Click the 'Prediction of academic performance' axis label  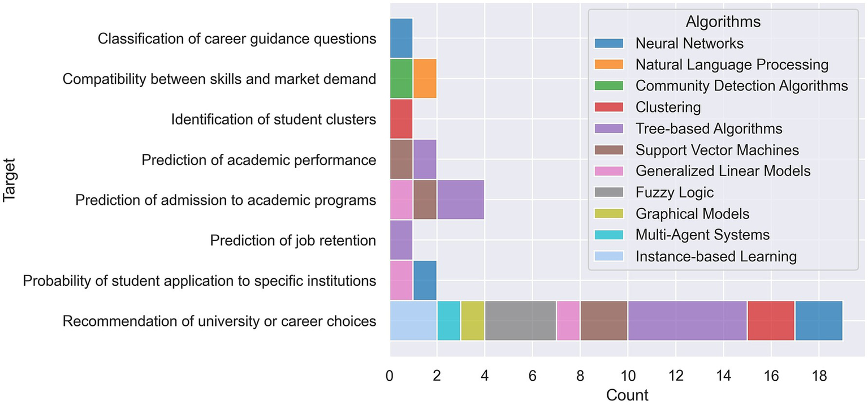click(x=258, y=160)
